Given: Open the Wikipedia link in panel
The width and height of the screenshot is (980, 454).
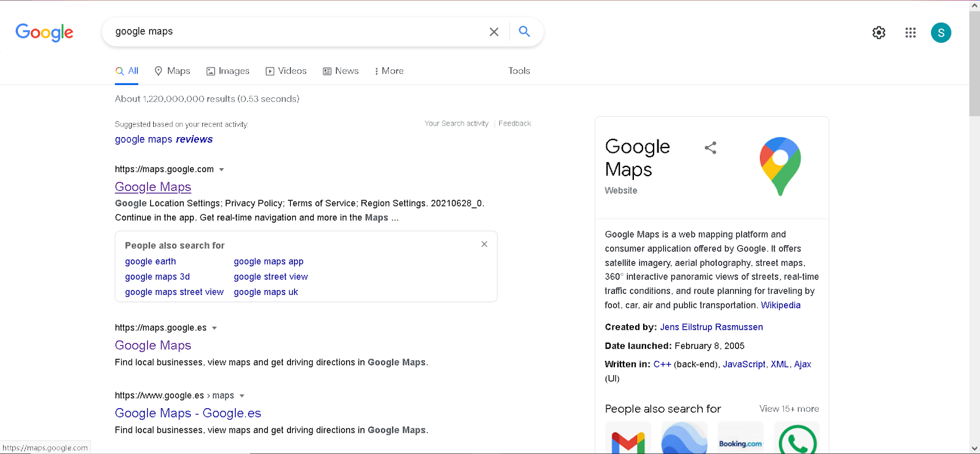Looking at the screenshot, I should tap(780, 305).
